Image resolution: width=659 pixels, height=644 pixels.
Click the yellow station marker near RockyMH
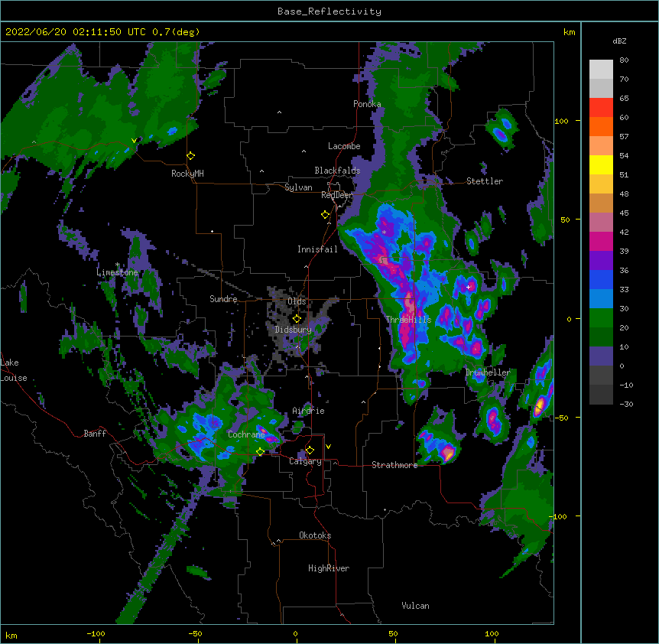point(191,156)
